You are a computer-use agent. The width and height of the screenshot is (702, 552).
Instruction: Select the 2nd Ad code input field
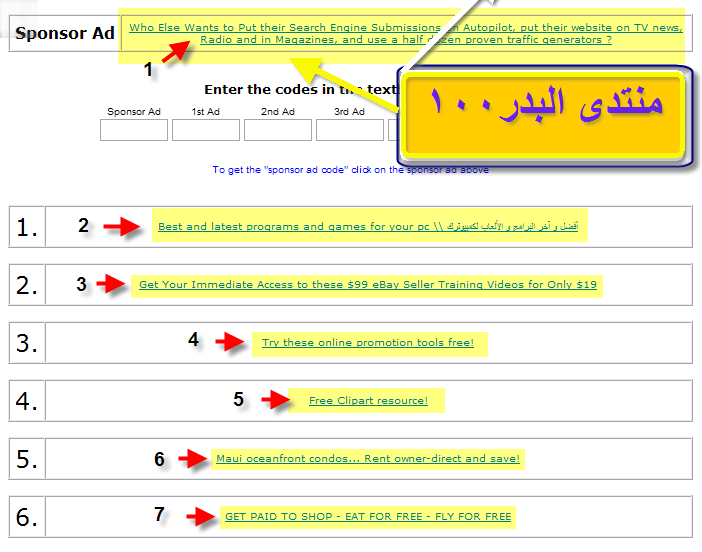277,130
